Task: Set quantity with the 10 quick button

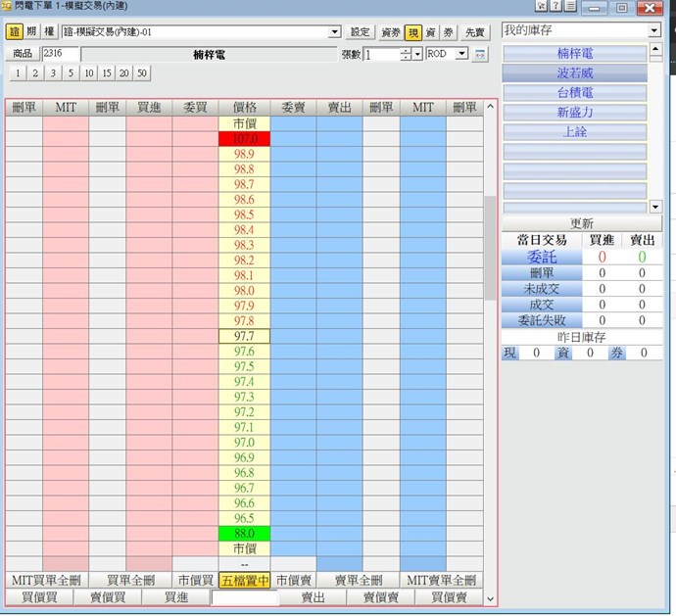Action: pyautogui.click(x=88, y=73)
